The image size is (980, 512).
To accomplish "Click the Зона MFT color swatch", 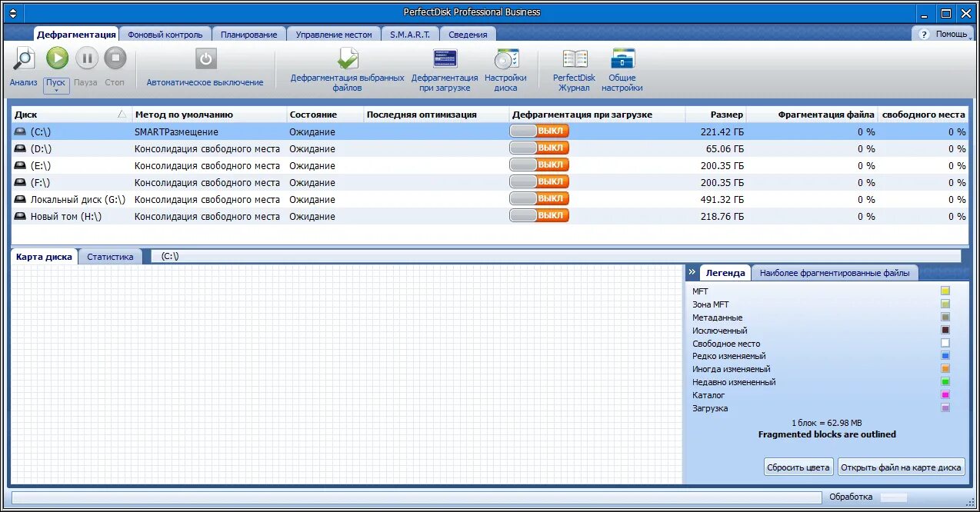I will tap(945, 304).
